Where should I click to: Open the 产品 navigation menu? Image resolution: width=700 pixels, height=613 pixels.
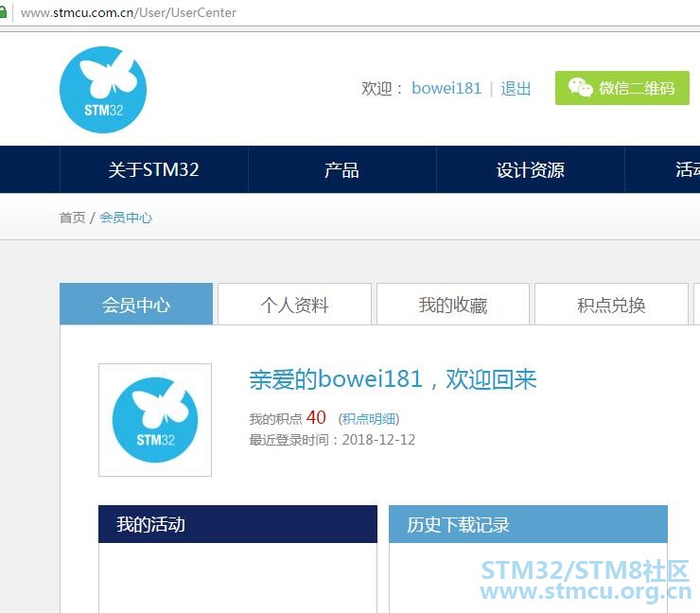pyautogui.click(x=342, y=169)
